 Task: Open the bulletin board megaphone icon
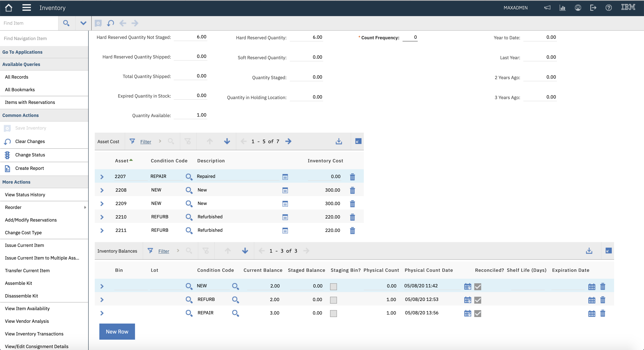pyautogui.click(x=547, y=8)
